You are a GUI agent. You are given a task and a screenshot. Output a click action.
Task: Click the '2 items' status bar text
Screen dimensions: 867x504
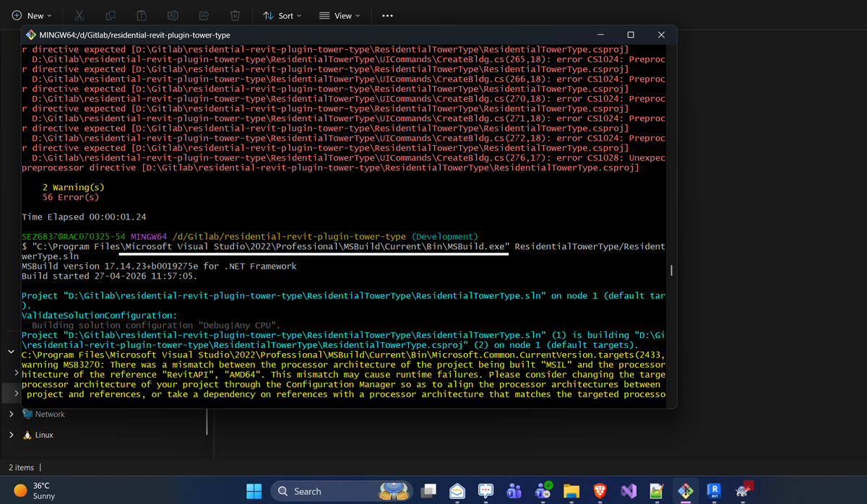[x=21, y=468]
